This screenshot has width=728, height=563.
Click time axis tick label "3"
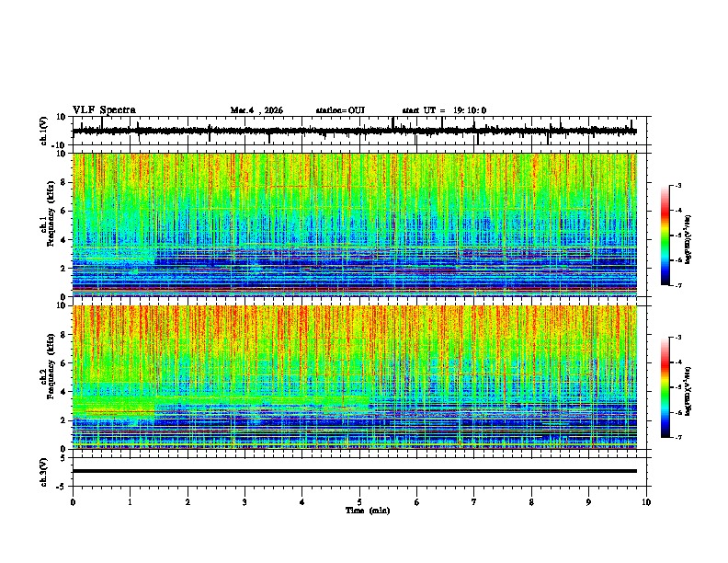click(x=245, y=502)
